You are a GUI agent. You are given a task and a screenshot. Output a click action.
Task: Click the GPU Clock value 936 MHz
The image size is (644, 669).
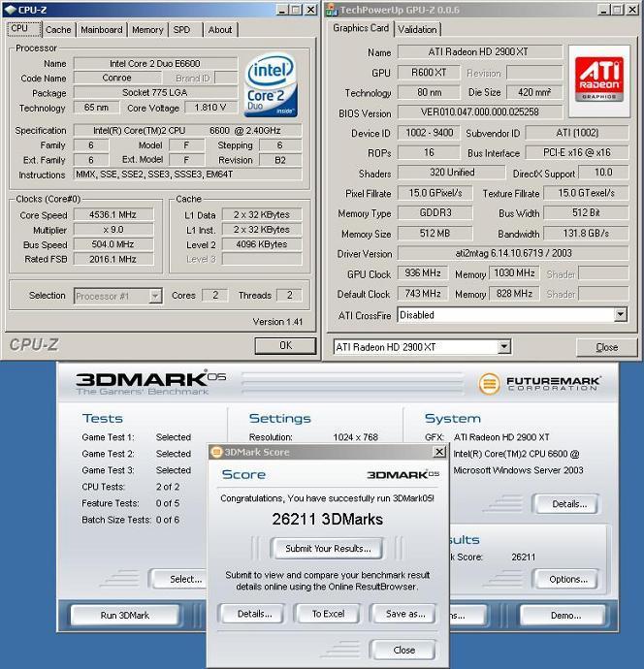coord(423,273)
